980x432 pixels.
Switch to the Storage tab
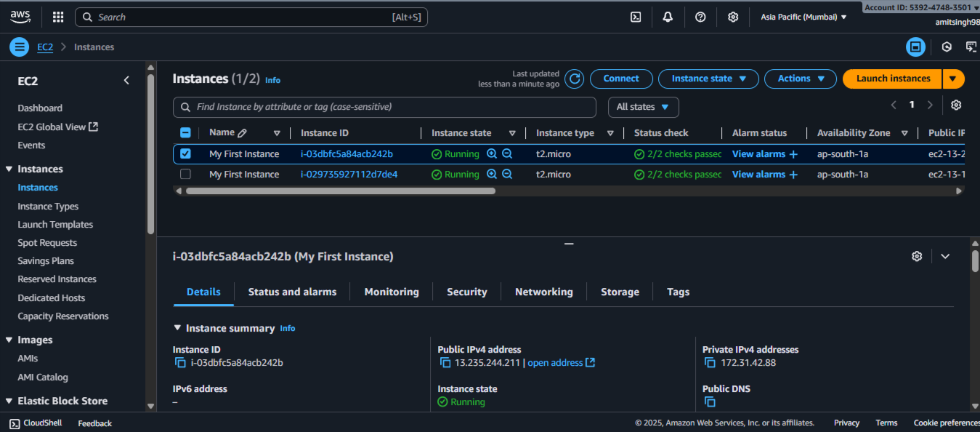620,292
